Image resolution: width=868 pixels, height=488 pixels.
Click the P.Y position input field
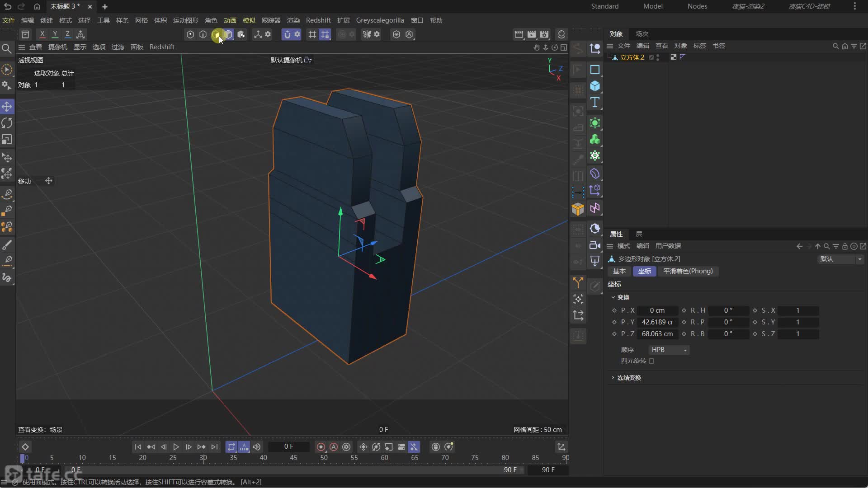(x=657, y=322)
